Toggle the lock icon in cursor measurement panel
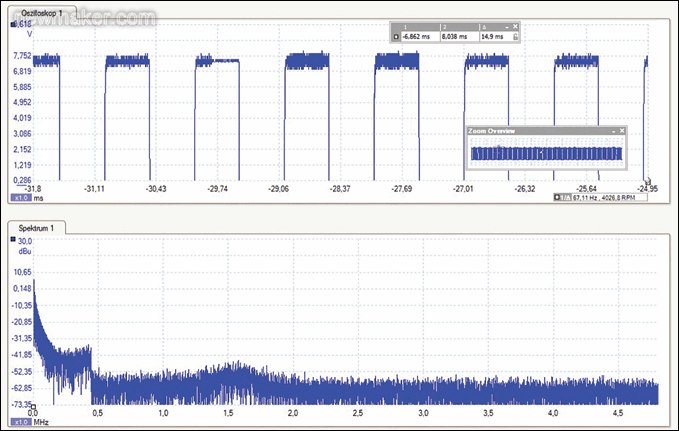 (x=515, y=36)
